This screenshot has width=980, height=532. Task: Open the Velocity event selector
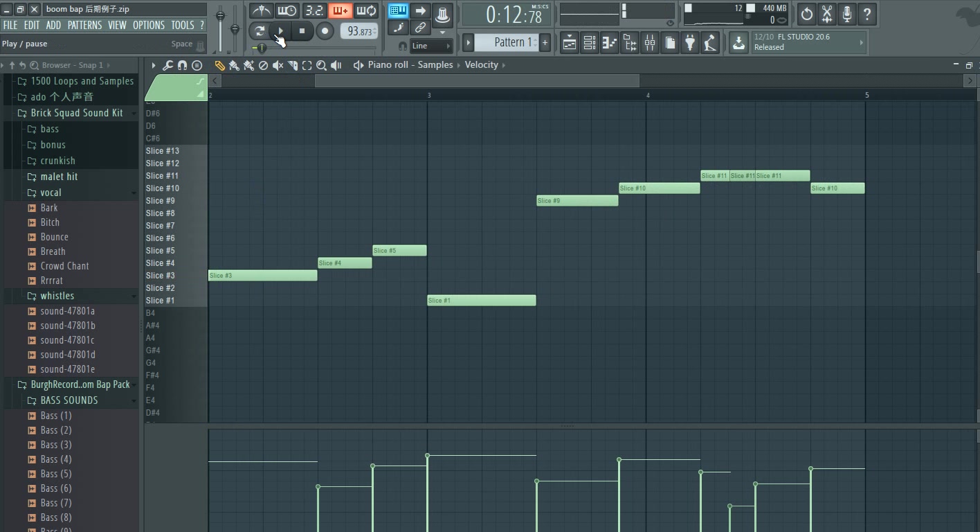[481, 64]
